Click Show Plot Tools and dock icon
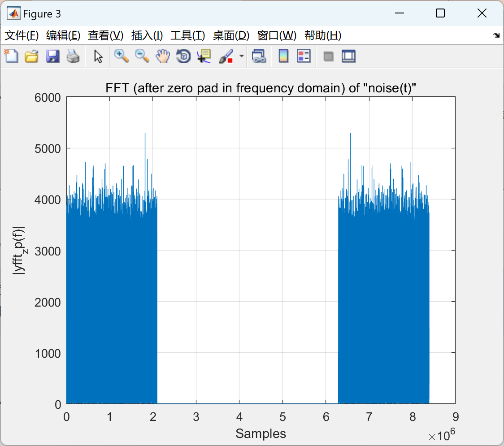Screen dimensions: 504x446 tap(348, 56)
